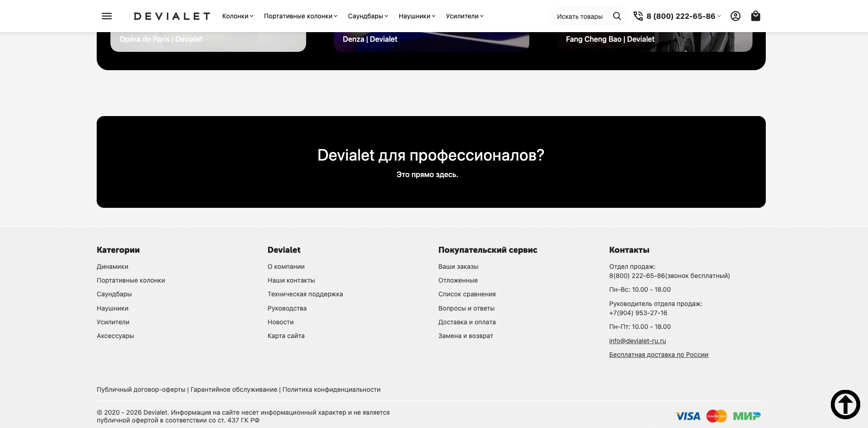Viewport: 868px width, 428px height.
Task: Expand the Саундбары header dropdown
Action: [368, 16]
